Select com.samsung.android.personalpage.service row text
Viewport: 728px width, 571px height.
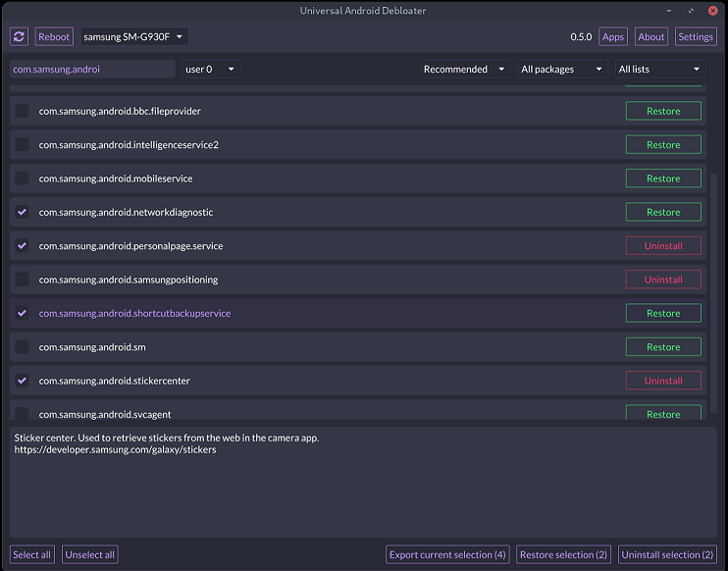[x=130, y=245]
